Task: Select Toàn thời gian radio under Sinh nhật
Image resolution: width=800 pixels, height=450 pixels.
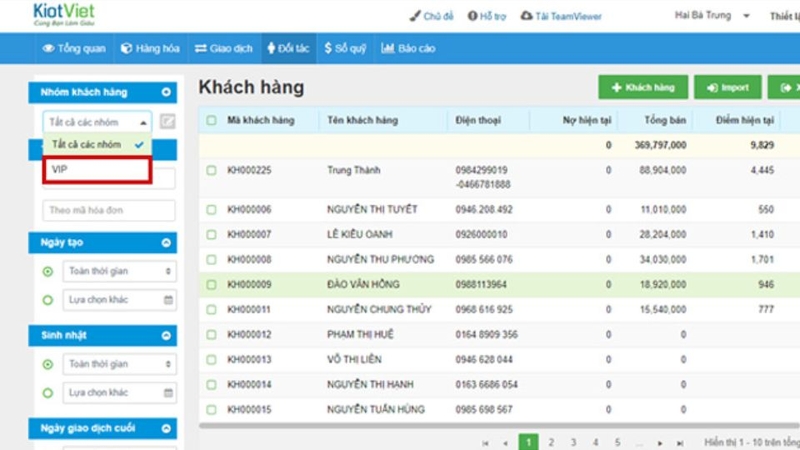Action: (48, 364)
